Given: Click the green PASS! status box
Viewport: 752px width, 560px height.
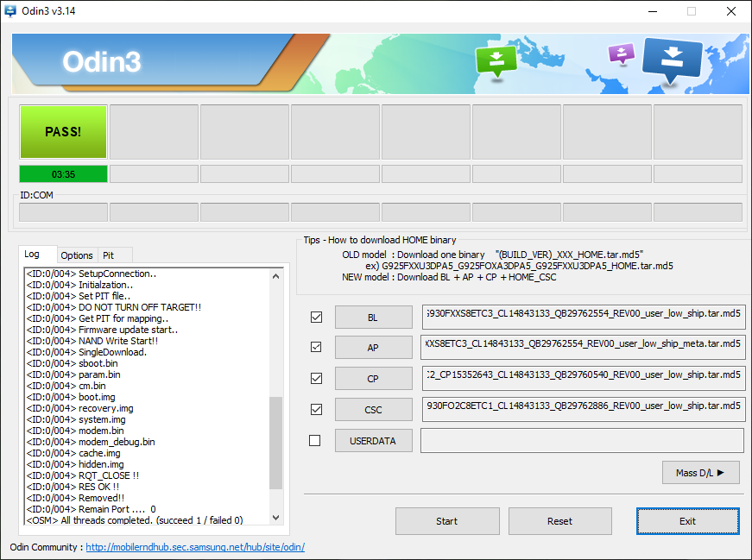Looking at the screenshot, I should [x=63, y=132].
